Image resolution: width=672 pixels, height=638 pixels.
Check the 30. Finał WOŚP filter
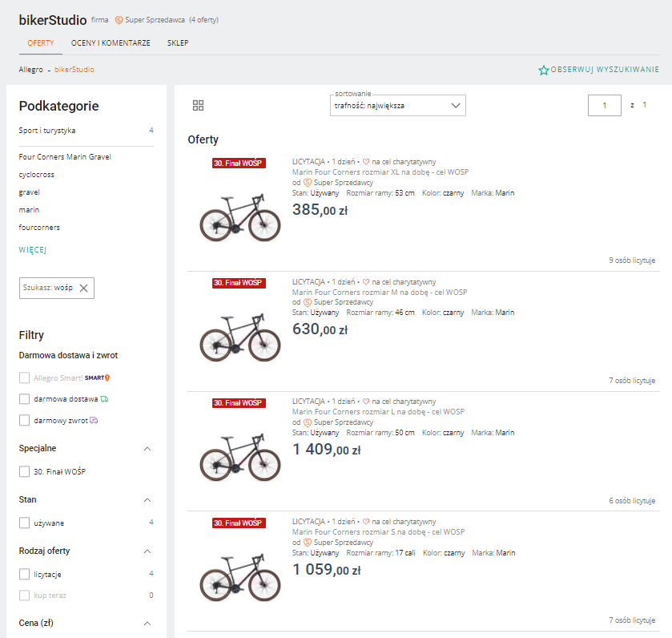click(x=25, y=471)
